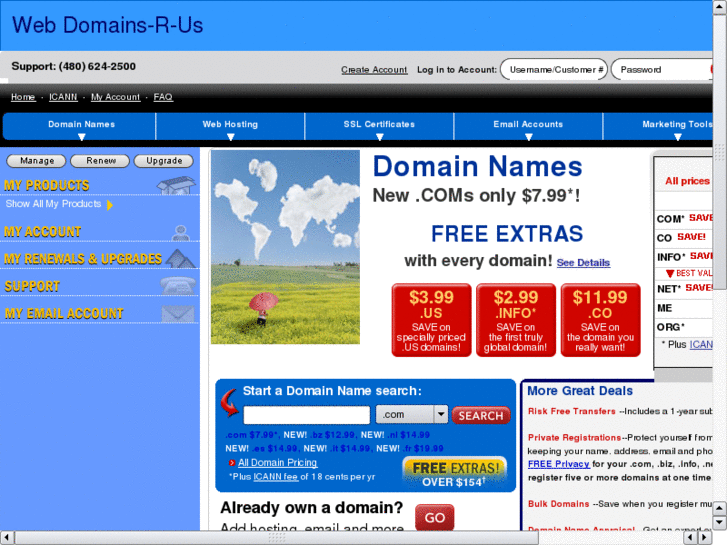
Task: Click the FREE EXTRAS over $154 badge
Action: click(x=454, y=474)
